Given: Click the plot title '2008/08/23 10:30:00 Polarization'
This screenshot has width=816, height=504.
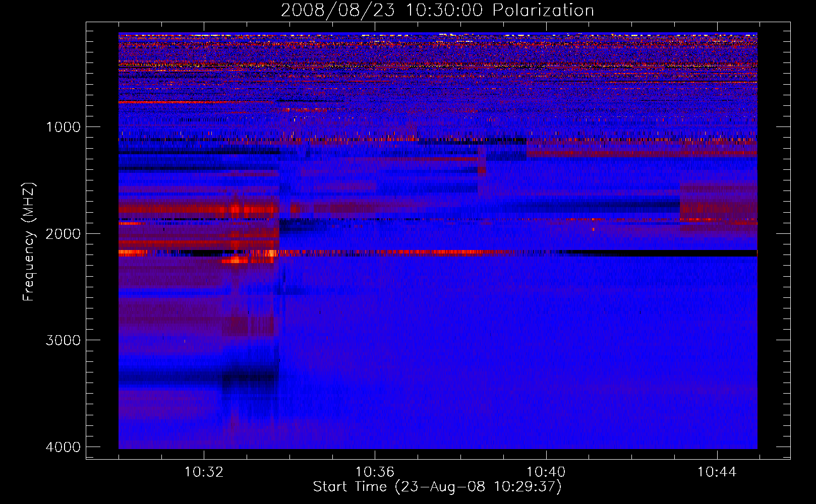Looking at the screenshot, I should coord(437,10).
